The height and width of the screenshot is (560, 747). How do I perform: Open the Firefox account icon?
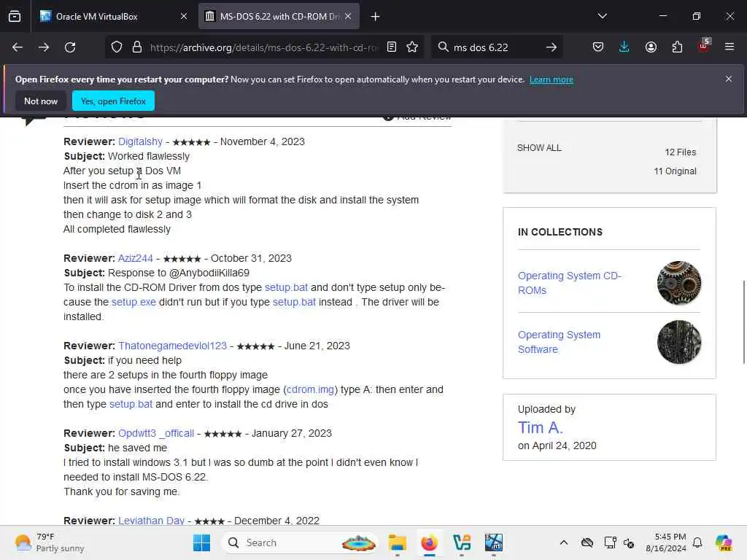click(651, 47)
